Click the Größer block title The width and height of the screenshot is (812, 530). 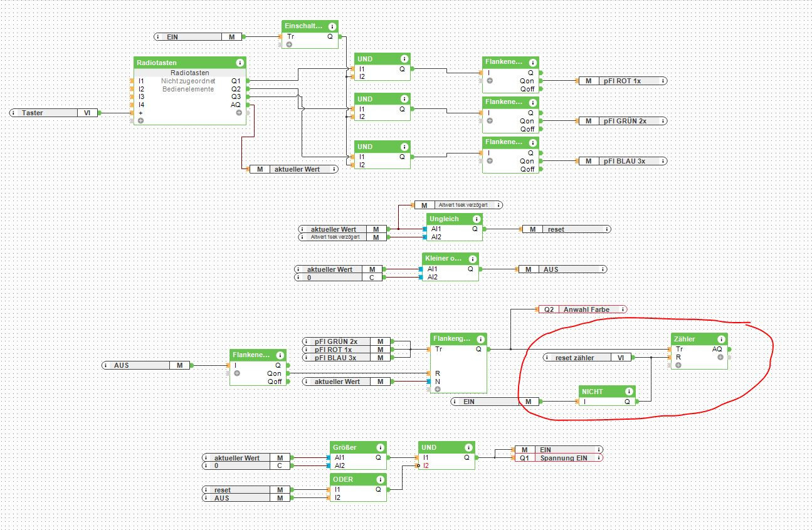(x=345, y=448)
